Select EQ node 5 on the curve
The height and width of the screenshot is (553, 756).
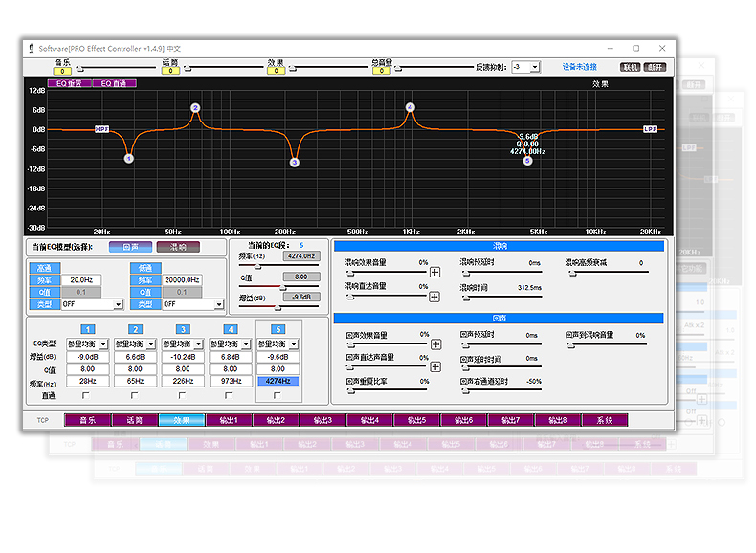pos(527,161)
